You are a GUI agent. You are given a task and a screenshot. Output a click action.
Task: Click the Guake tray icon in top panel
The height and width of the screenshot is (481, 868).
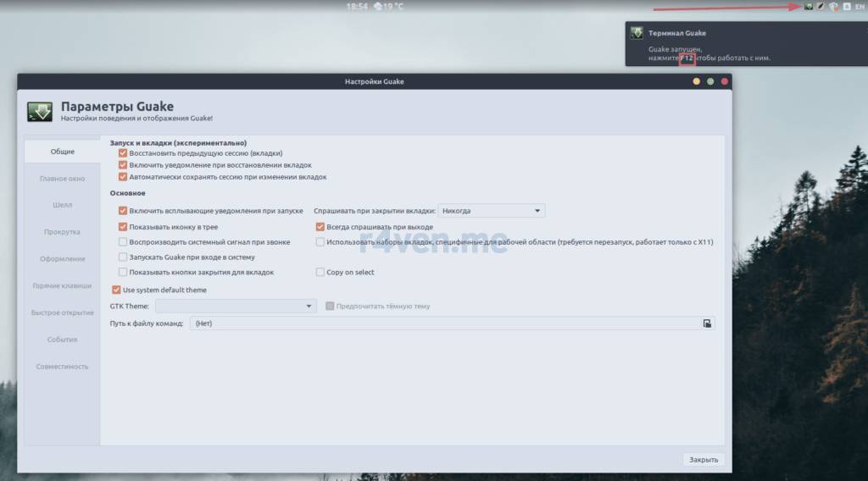(x=808, y=7)
